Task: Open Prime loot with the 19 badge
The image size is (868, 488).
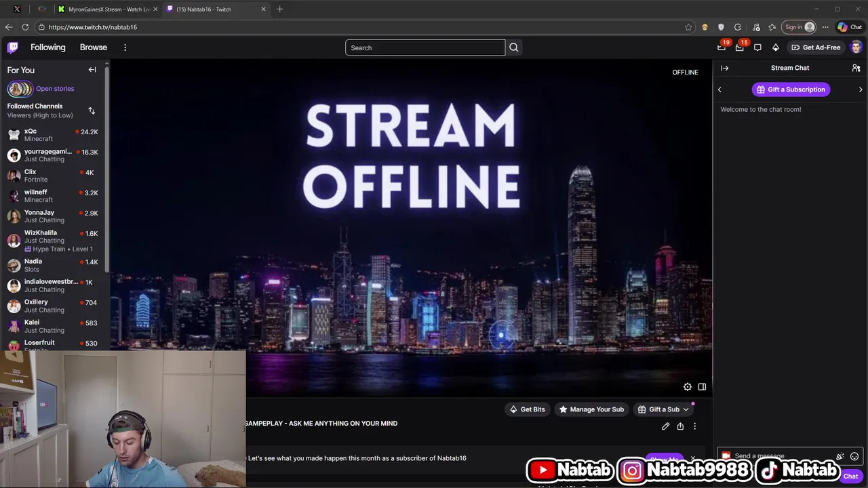Action: tap(722, 47)
